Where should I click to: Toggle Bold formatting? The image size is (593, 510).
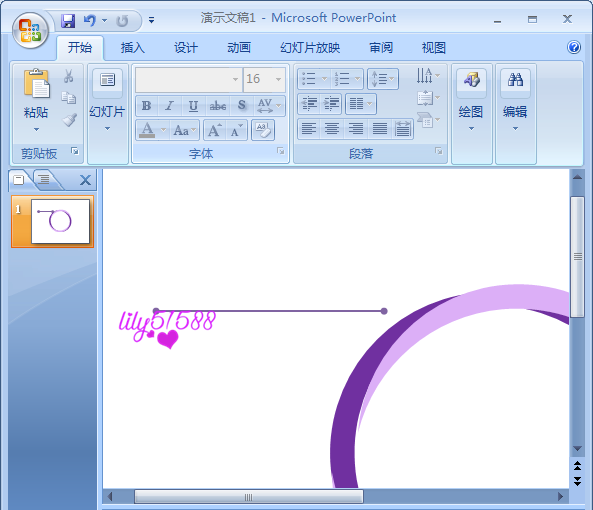(x=147, y=105)
